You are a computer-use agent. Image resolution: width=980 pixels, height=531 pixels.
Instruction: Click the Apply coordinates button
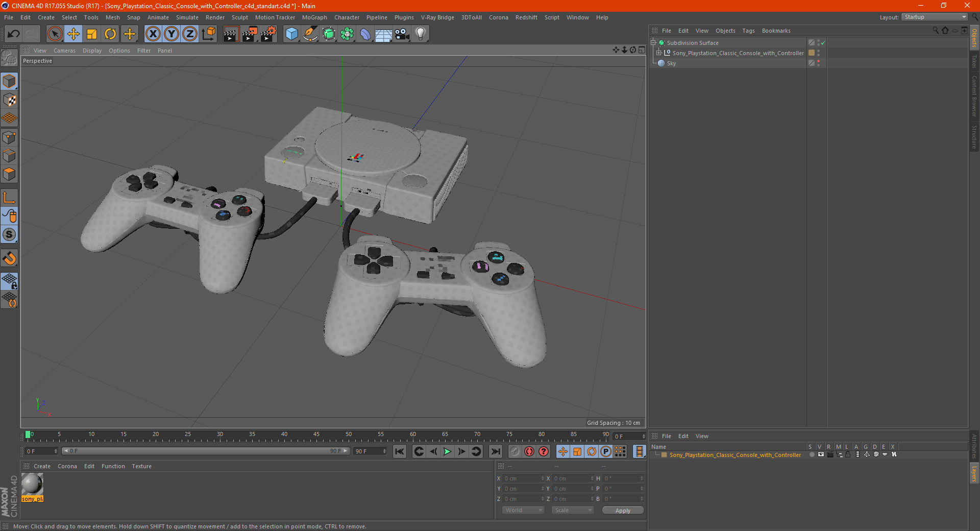coord(623,511)
